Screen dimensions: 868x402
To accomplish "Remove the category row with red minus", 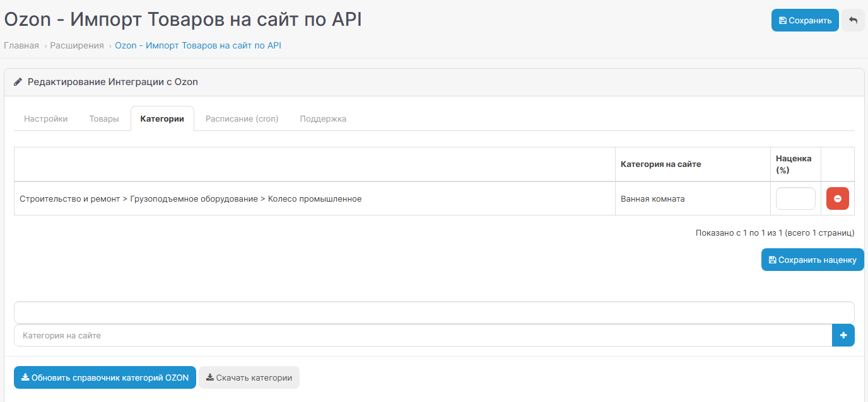I will click(x=837, y=198).
